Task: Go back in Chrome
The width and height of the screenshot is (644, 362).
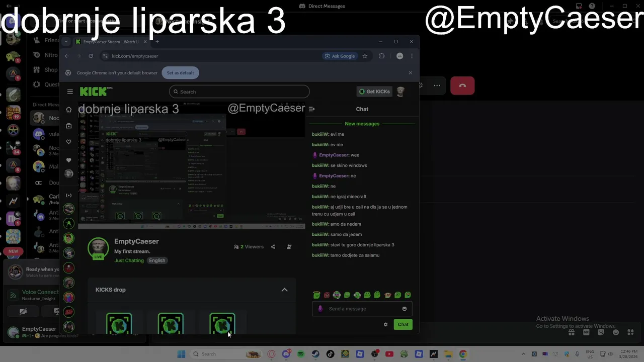Action: pos(67,56)
